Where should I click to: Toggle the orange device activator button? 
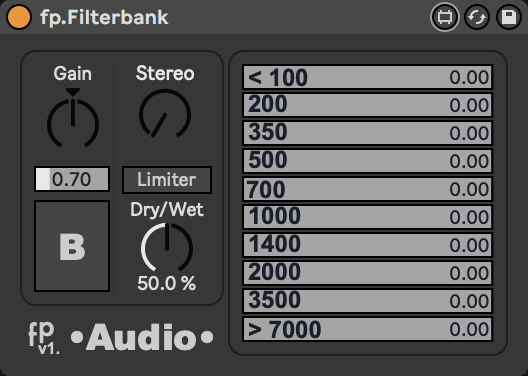[x=19, y=17]
